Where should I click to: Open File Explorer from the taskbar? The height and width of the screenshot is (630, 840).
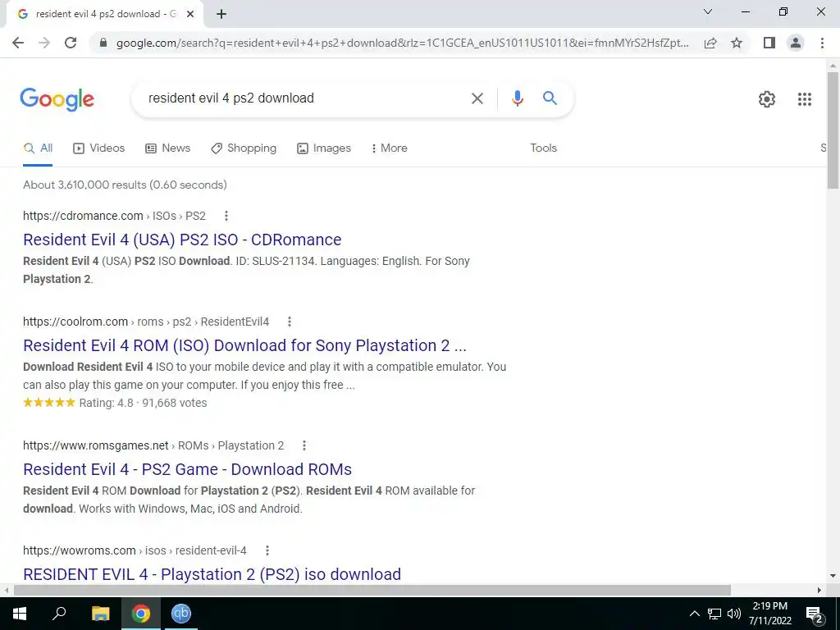pos(100,614)
